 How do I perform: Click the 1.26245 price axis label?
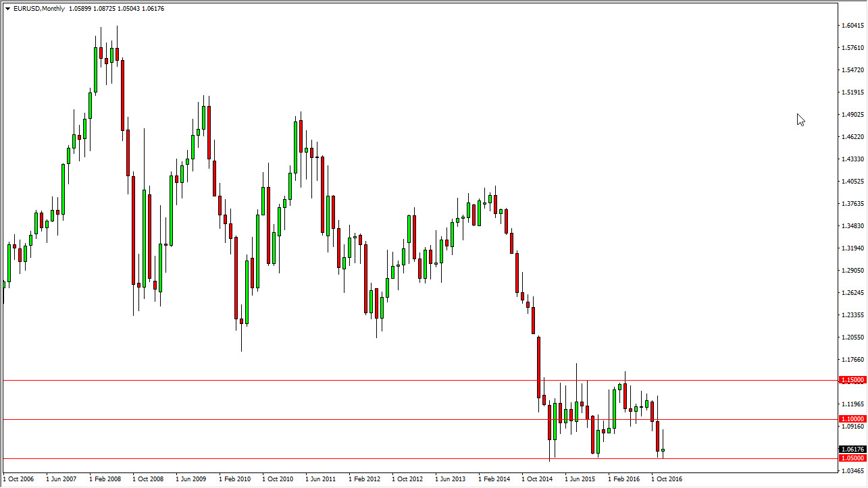(852, 293)
